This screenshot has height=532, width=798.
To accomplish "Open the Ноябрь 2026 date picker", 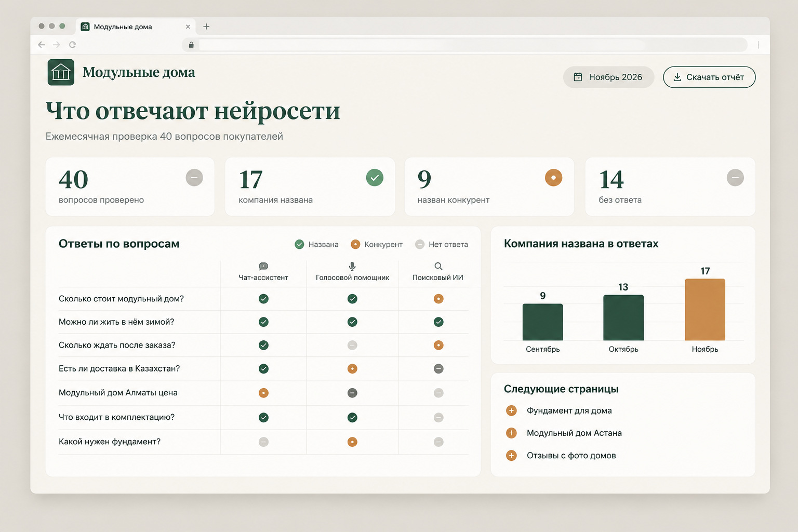I will pyautogui.click(x=608, y=77).
